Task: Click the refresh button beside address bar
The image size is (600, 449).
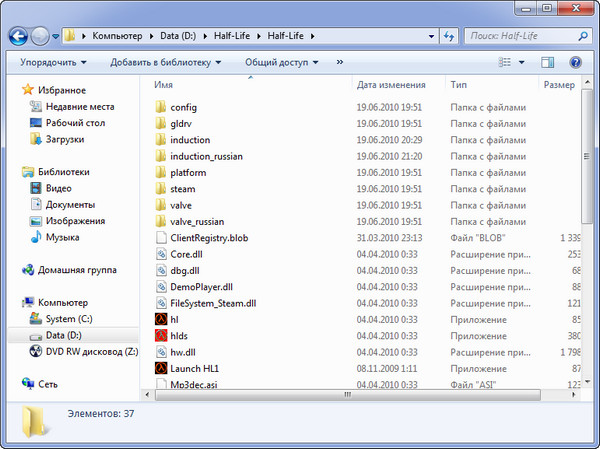Action: tap(448, 36)
